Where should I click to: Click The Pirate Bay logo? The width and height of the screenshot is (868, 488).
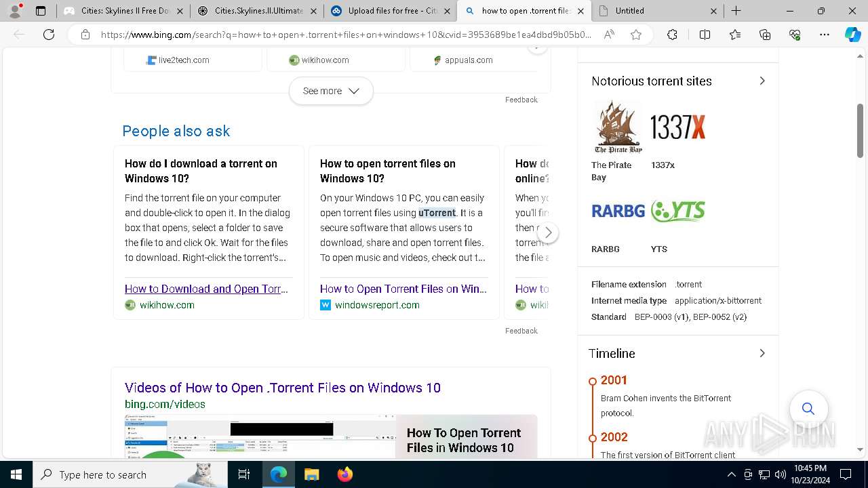[618, 127]
